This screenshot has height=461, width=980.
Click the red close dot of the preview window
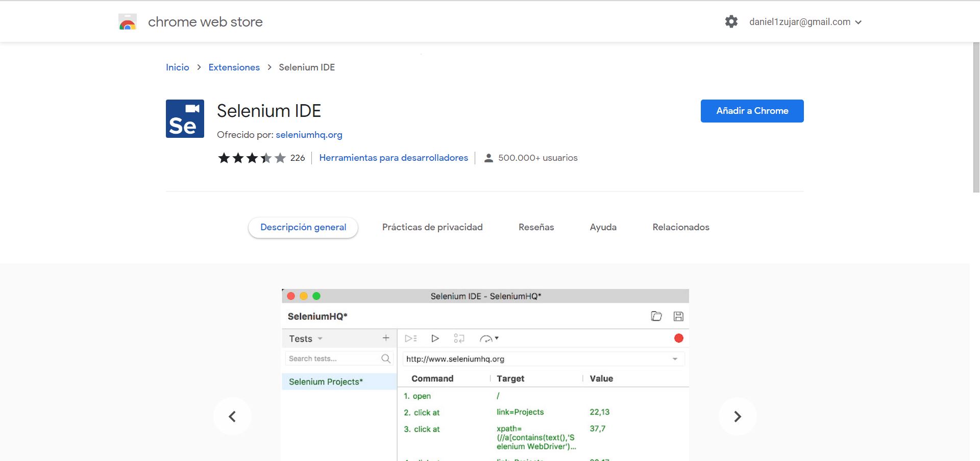[x=291, y=296]
